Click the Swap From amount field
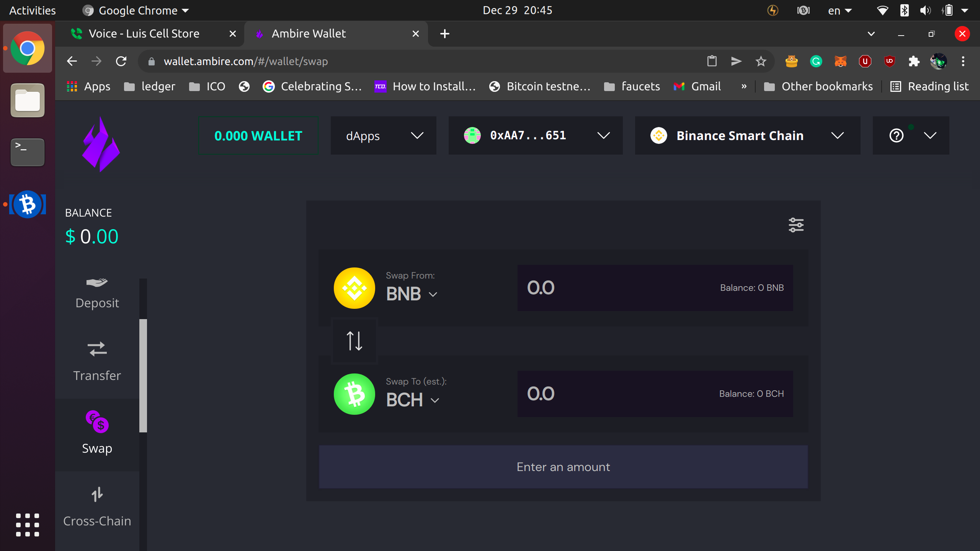980x551 pixels. [x=655, y=288]
